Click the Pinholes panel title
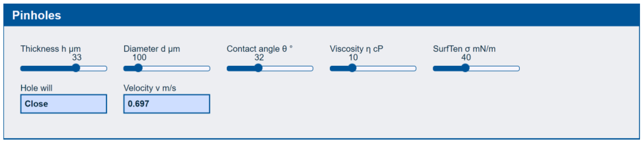The height and width of the screenshot is (144, 644). click(37, 15)
